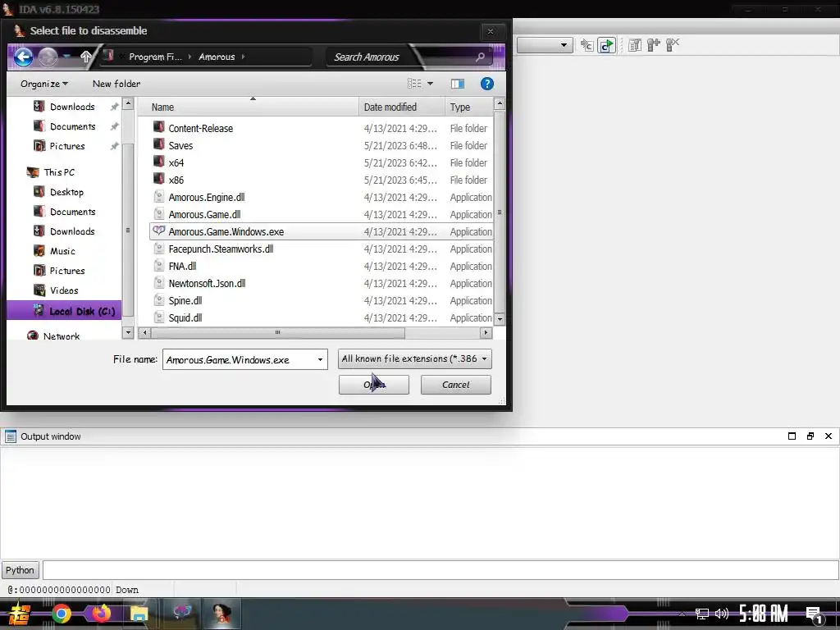
Task: Open the IDA toolbar combo box
Action: [545, 45]
